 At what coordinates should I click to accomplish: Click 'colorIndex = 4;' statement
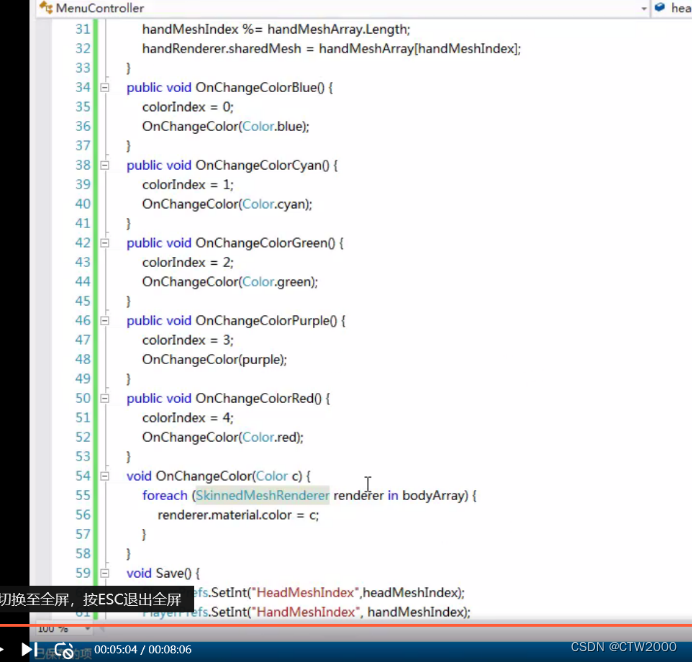(x=188, y=418)
